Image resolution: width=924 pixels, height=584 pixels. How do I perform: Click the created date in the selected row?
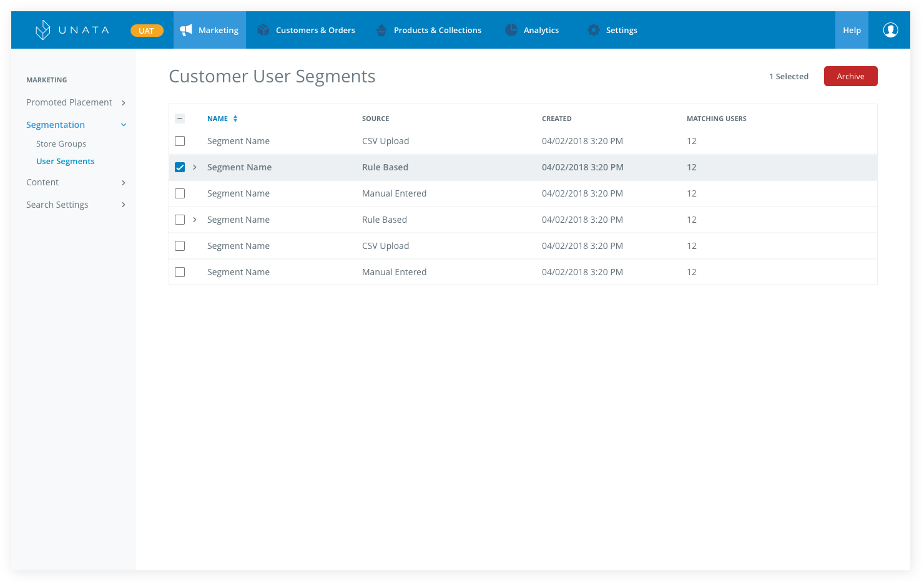583,167
